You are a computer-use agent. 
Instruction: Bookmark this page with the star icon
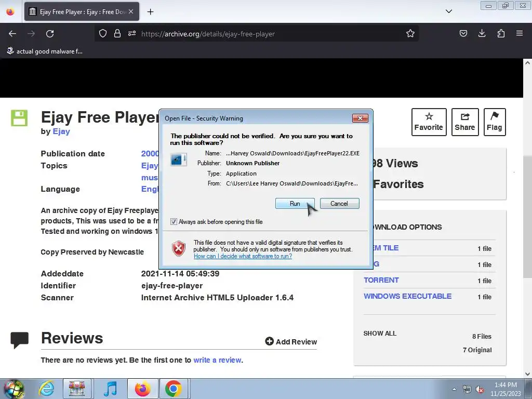410,34
